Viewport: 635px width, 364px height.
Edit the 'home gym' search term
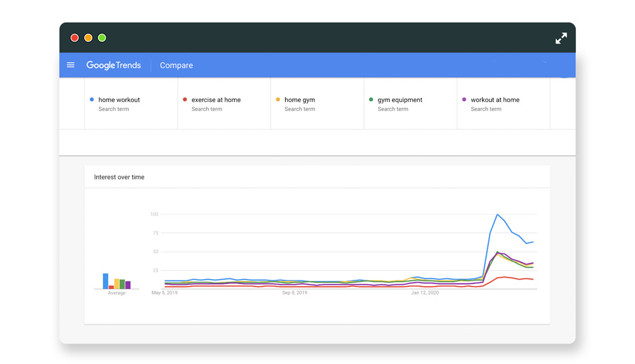pyautogui.click(x=300, y=100)
